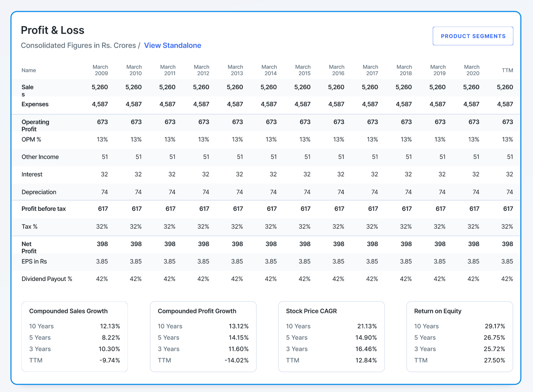Image resolution: width=533 pixels, height=392 pixels.
Task: Click the 26.75% return on equity value
Action: point(494,337)
